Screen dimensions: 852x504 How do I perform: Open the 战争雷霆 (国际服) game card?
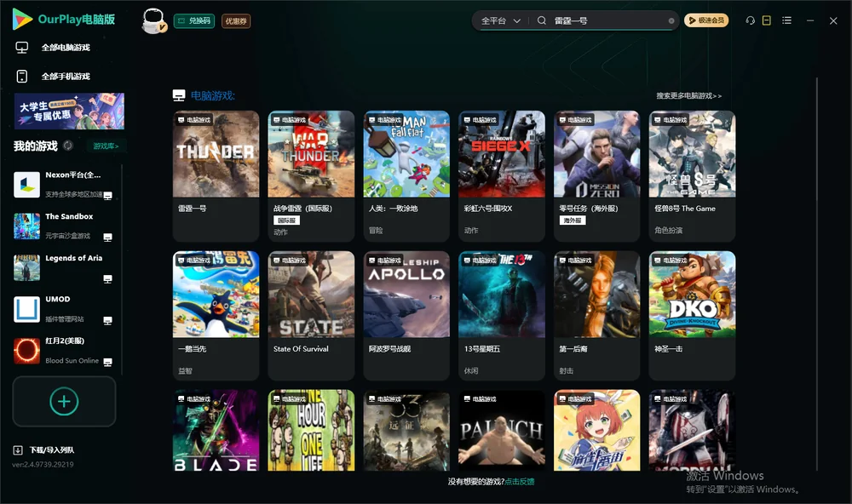pos(311,176)
